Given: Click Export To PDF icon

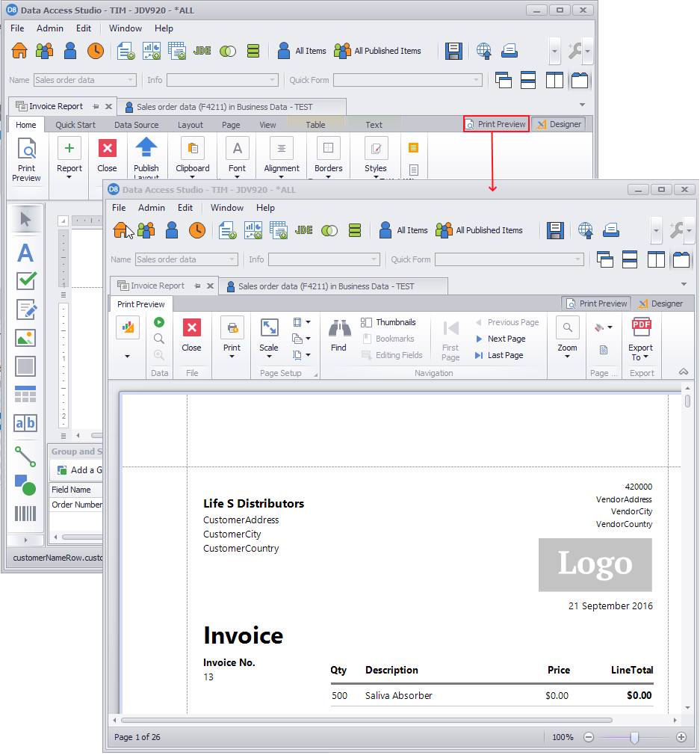Looking at the screenshot, I should (x=640, y=329).
